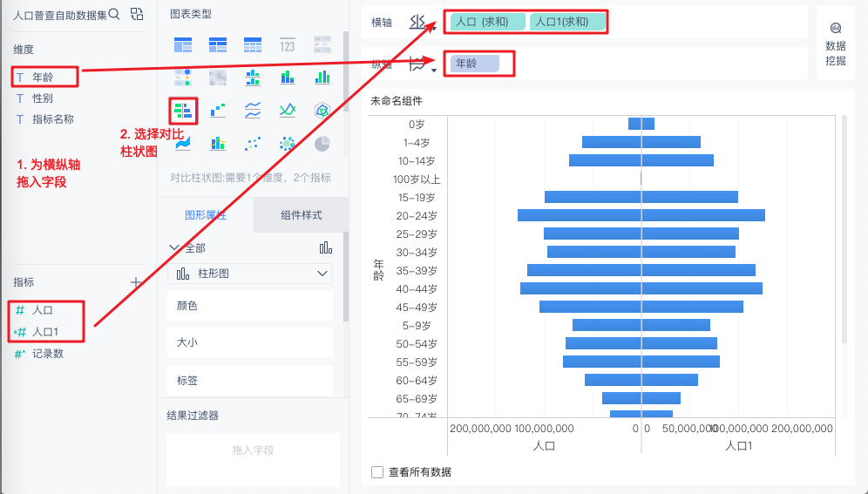This screenshot has width=868, height=494.
Task: Select the 记录数 indicator field
Action: click(48, 354)
